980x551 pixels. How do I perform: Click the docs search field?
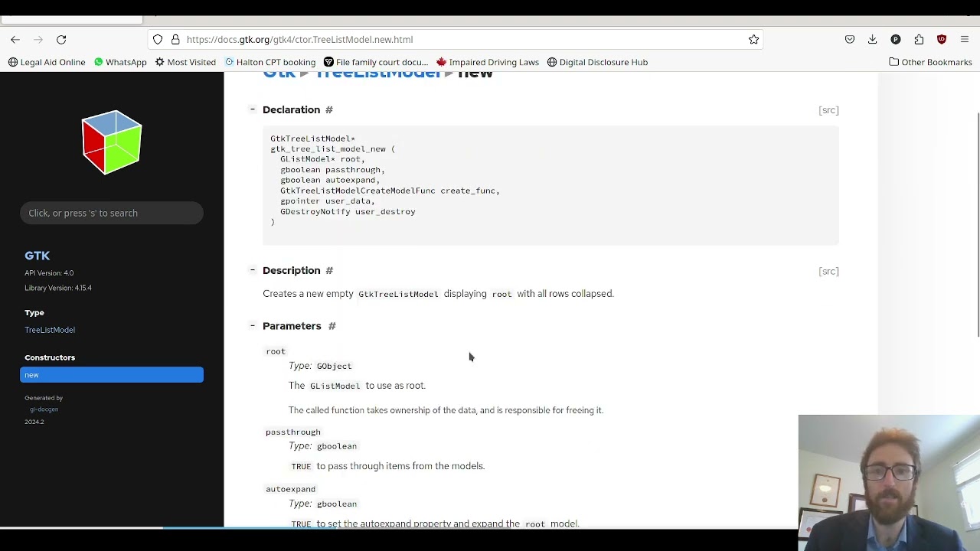tap(112, 213)
